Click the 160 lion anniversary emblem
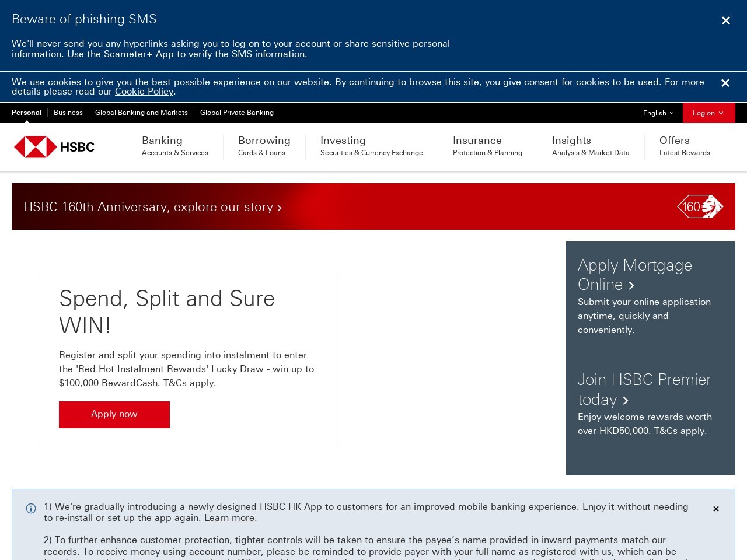The height and width of the screenshot is (560, 747). coord(700,206)
